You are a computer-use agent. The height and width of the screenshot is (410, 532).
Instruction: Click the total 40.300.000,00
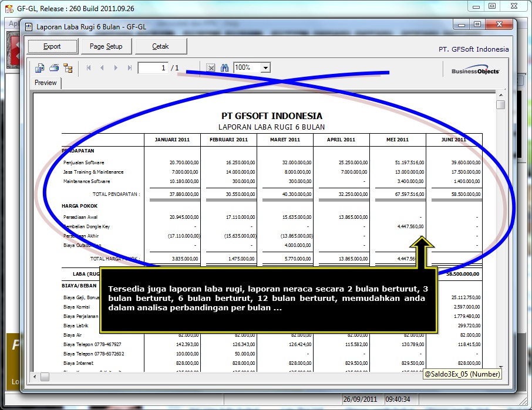coord(297,194)
